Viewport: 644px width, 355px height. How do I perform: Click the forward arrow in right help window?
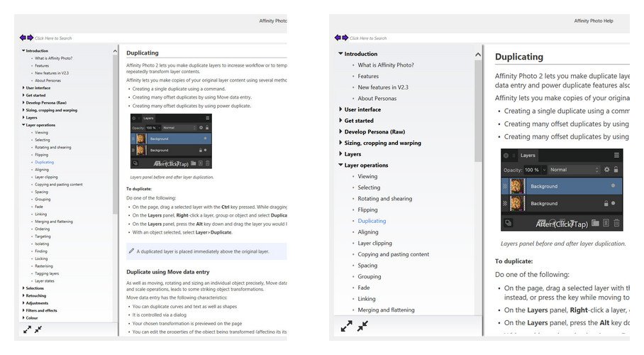click(345, 38)
